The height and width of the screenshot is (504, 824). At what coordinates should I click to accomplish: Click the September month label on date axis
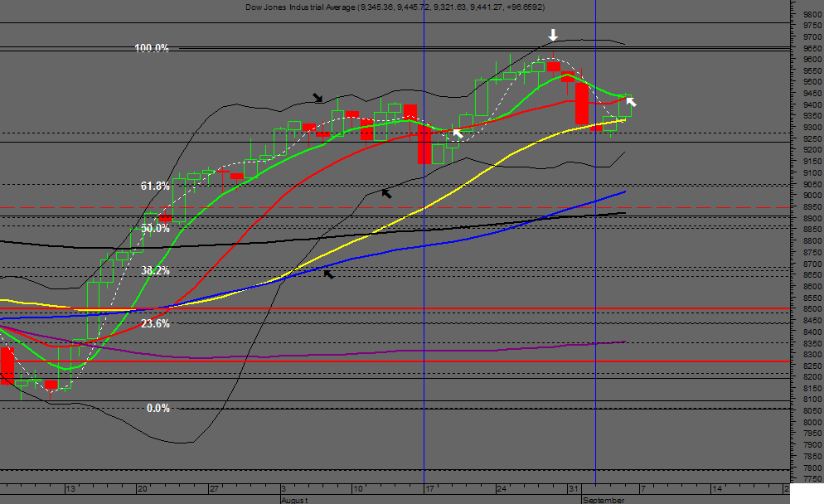coord(603,500)
